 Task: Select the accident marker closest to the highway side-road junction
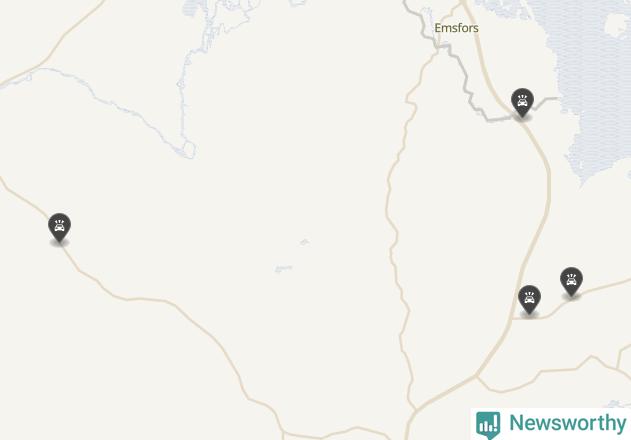529,300
